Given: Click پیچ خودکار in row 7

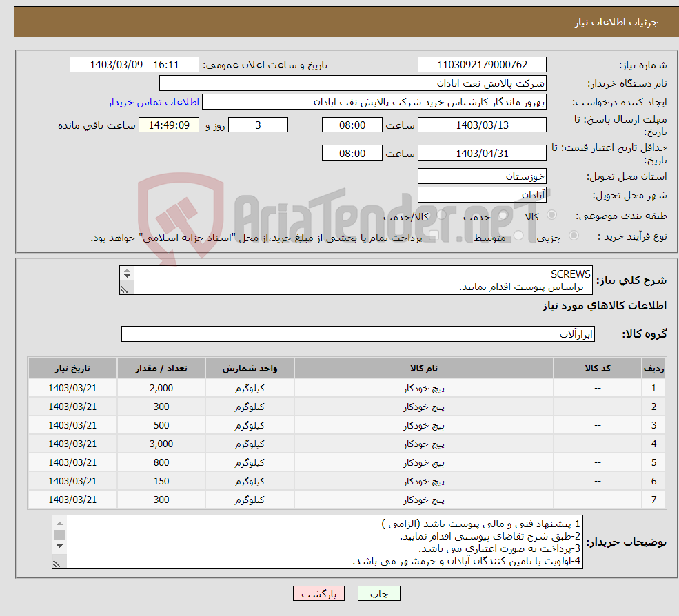Looking at the screenshot, I should tap(424, 500).
